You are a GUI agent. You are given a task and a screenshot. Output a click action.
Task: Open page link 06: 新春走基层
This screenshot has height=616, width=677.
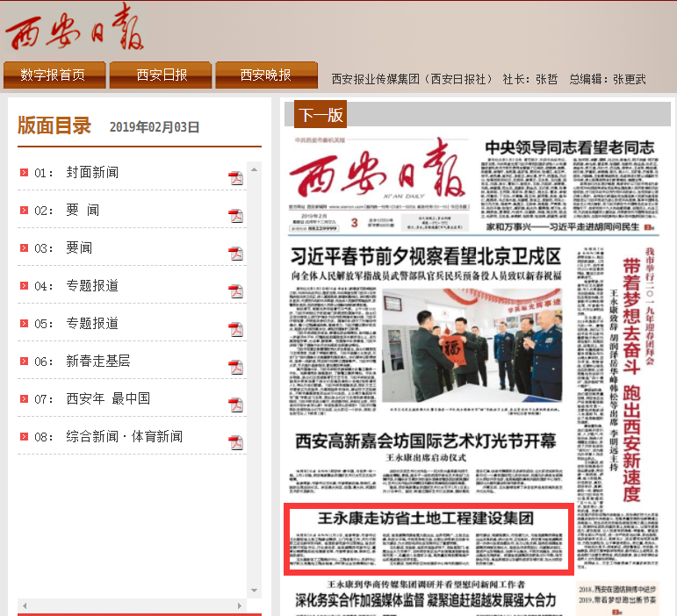97,361
